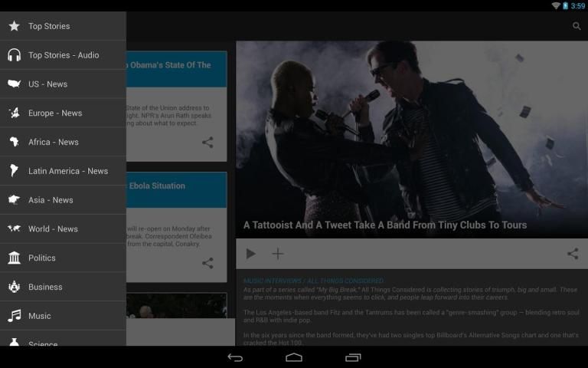The width and height of the screenshot is (588, 368).
Task: Add featured story to playlist
Action: [278, 254]
